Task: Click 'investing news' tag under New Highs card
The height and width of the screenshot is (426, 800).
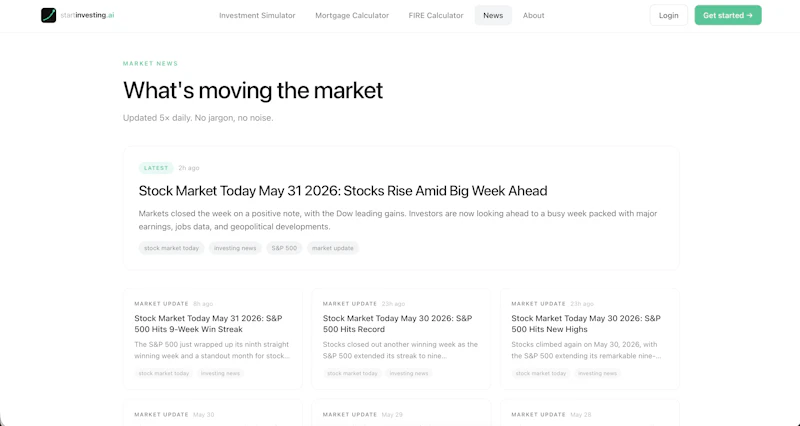Action: (597, 373)
